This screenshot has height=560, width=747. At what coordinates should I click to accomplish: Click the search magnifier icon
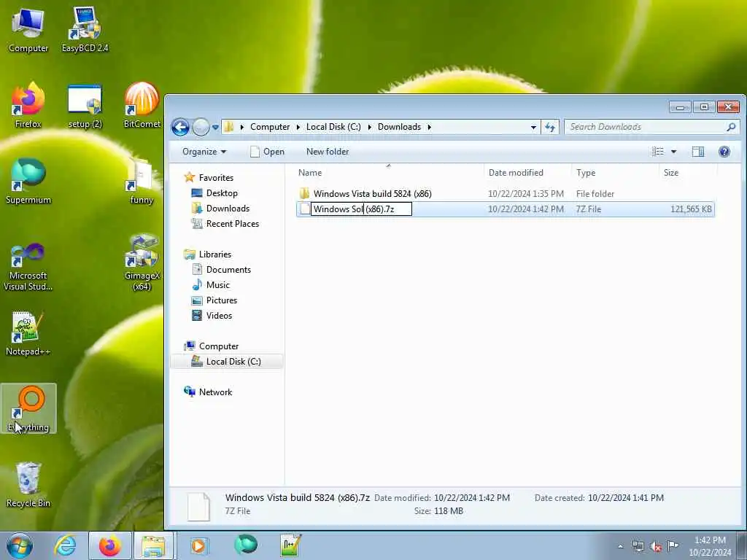pyautogui.click(x=731, y=127)
